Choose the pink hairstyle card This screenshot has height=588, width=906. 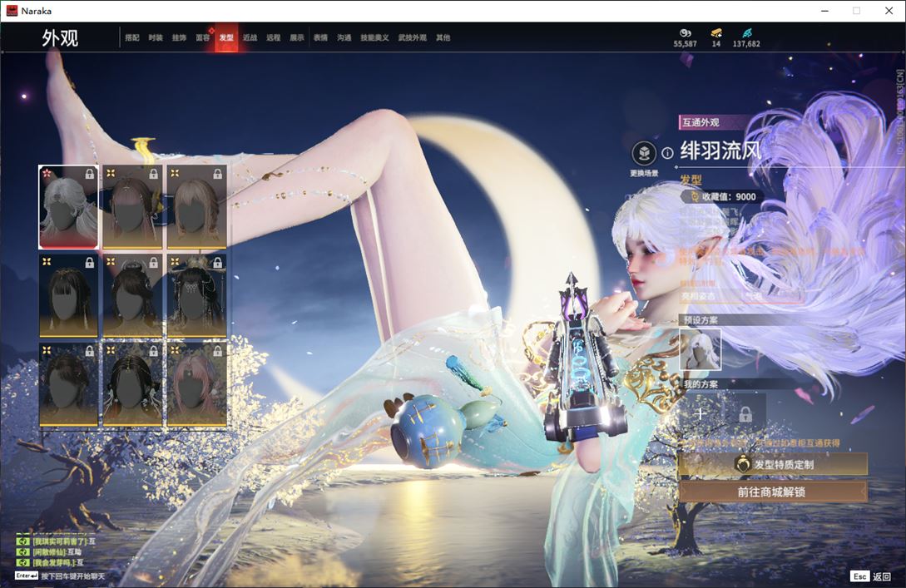point(196,385)
